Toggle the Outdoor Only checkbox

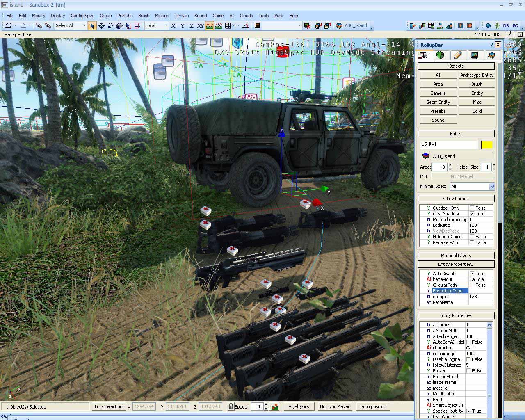click(x=472, y=208)
